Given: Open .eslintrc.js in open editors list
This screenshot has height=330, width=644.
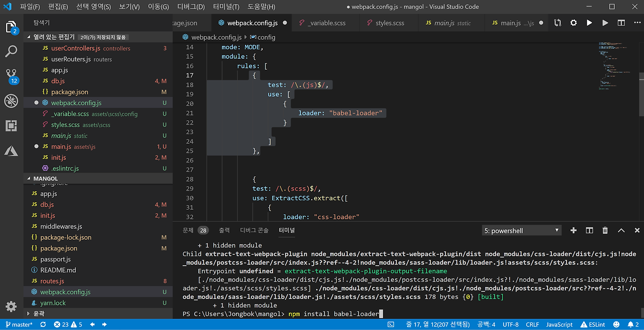Looking at the screenshot, I should pyautogui.click(x=98, y=169).
